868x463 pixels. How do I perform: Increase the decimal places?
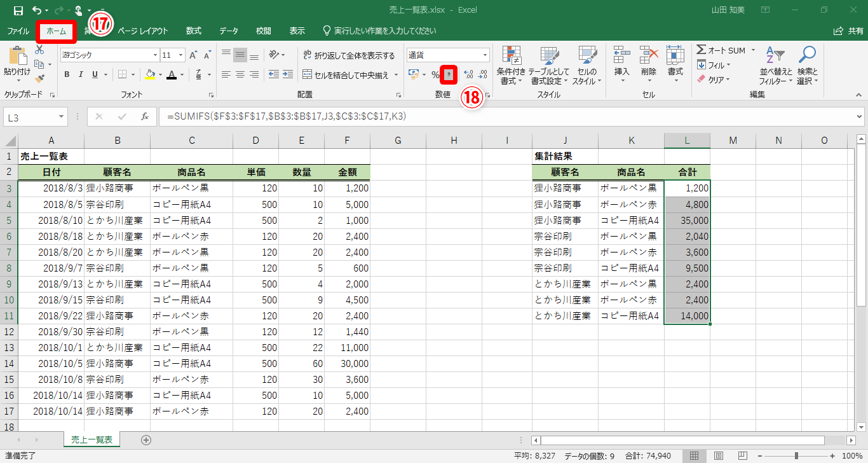coord(468,75)
